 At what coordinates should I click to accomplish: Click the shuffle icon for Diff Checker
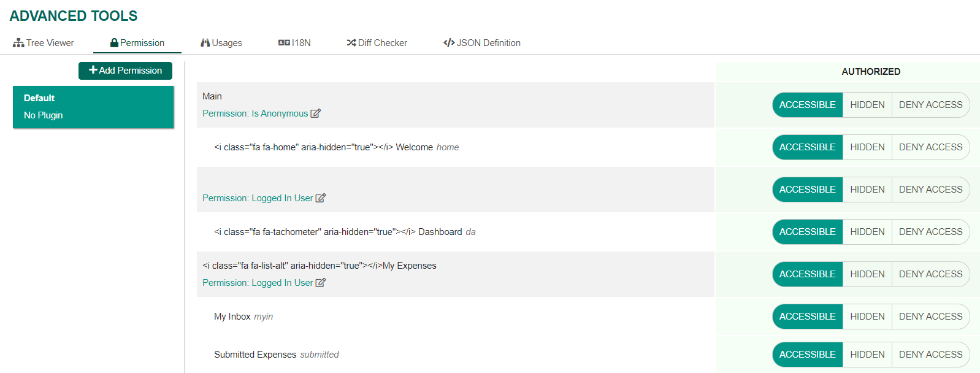click(351, 43)
